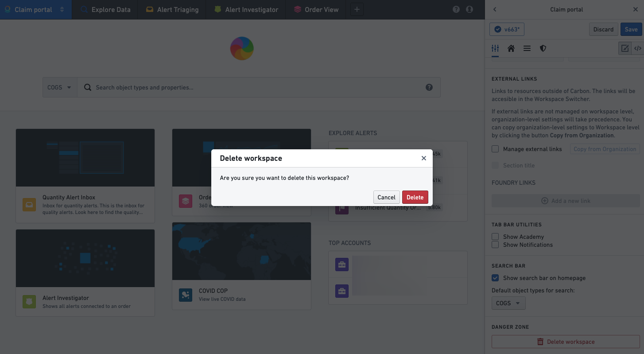Add a new tab with plus icon
644x354 pixels.
(357, 9)
